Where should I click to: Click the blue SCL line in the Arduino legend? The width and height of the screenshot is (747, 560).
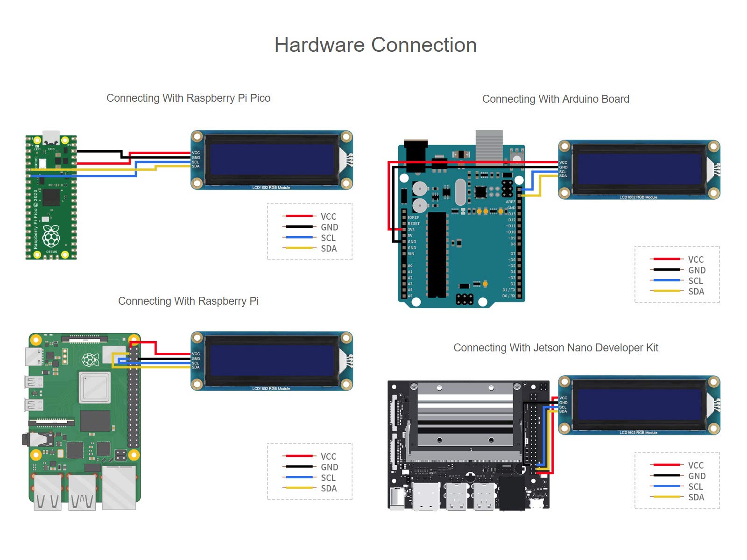click(667, 280)
